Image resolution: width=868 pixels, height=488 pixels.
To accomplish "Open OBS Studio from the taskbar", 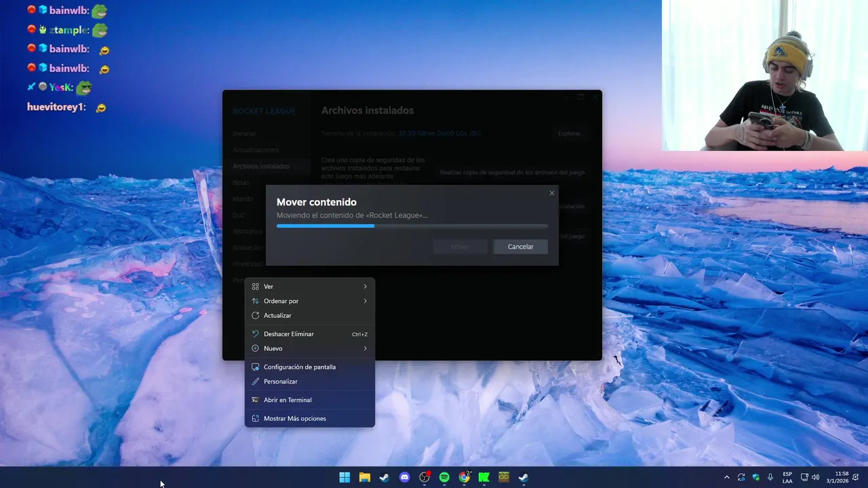I will (425, 477).
